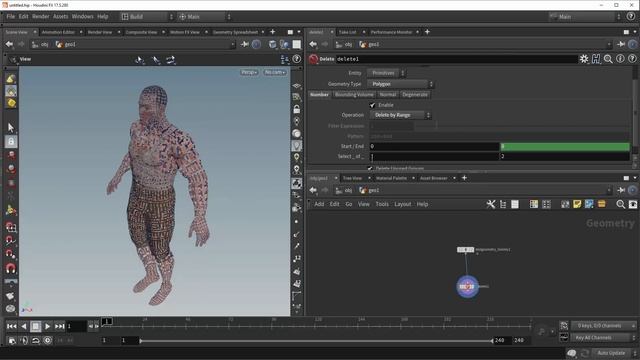Toggle the secure selection lock icon
Viewport: 640px width, 360px height.
(x=11, y=142)
